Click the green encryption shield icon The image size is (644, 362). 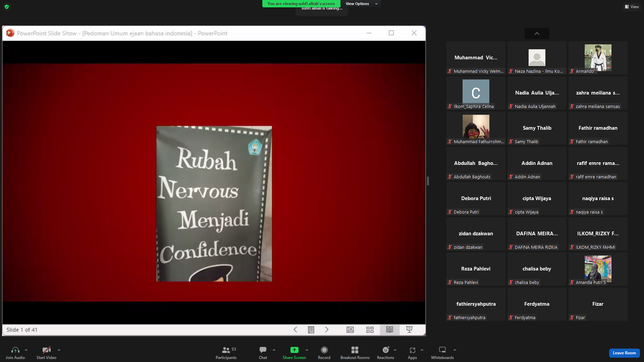point(7,7)
